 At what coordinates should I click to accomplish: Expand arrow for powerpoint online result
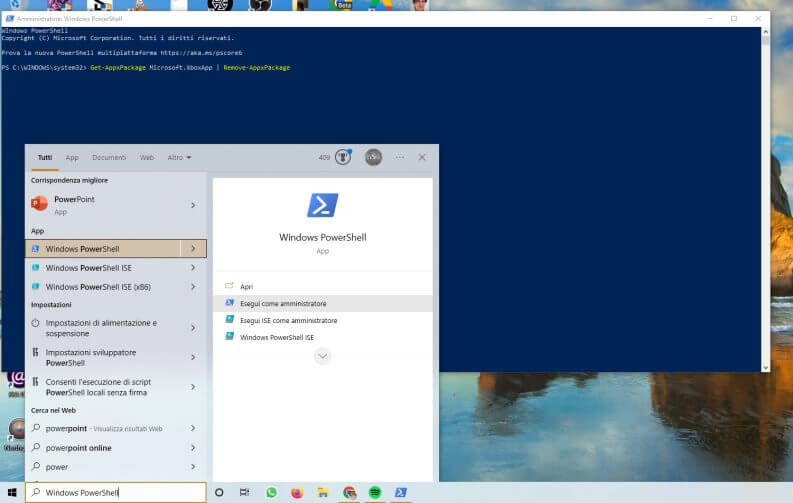(193, 448)
